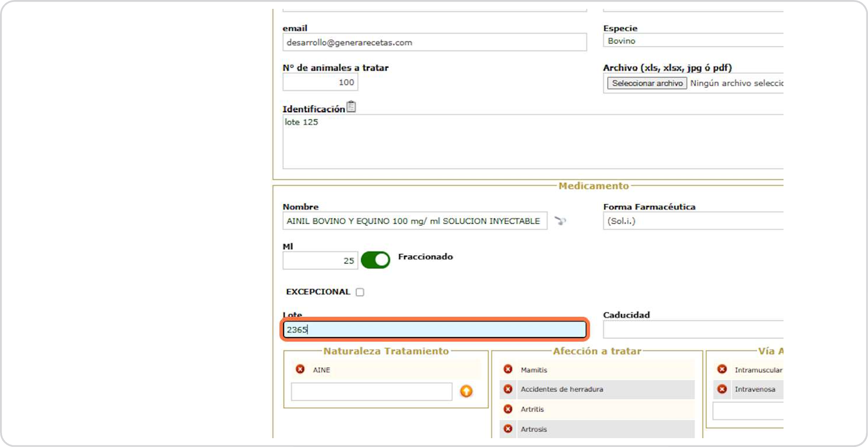Open the Forma Farmacéutica field
This screenshot has width=868, height=447.
click(693, 221)
